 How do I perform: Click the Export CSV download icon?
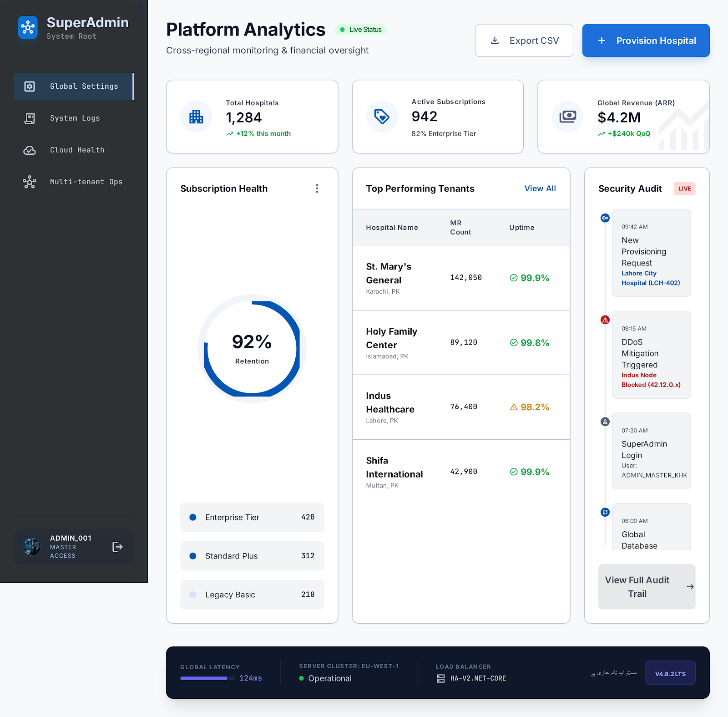(x=495, y=41)
